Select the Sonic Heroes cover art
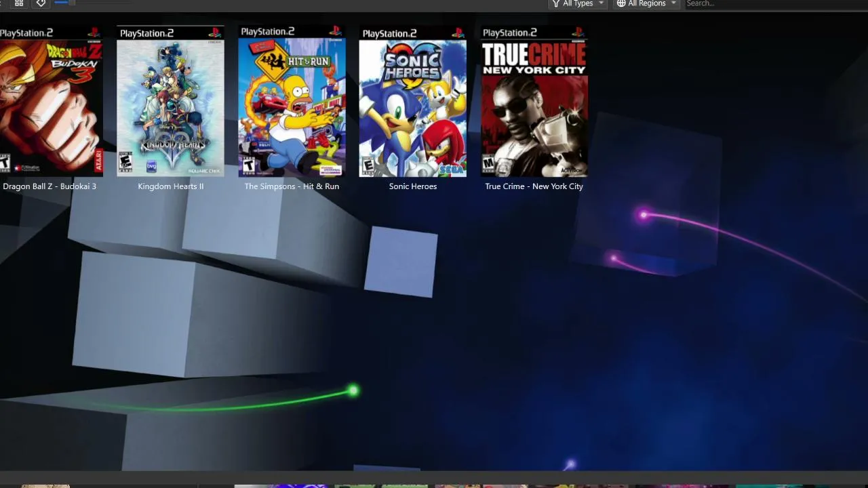 click(413, 101)
